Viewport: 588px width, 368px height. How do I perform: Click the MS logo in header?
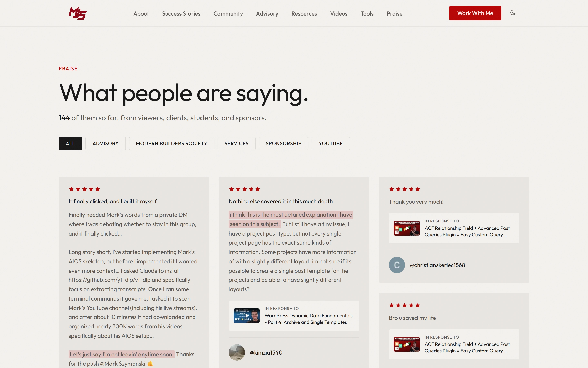78,13
